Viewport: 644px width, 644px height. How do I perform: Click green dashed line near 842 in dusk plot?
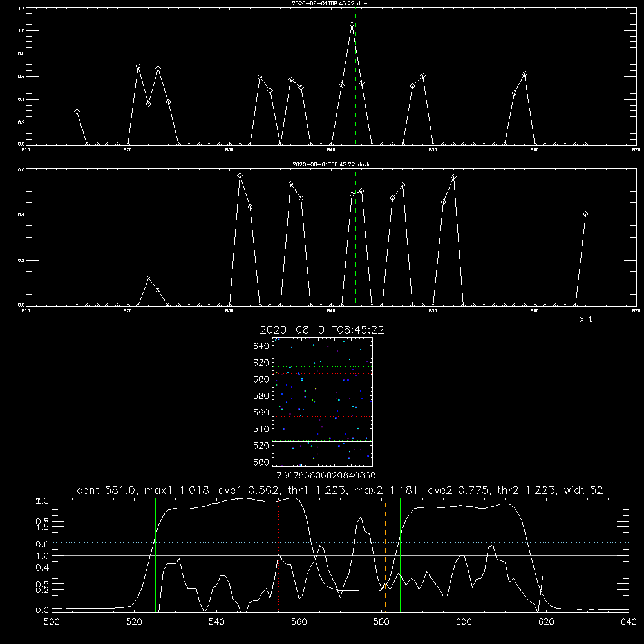(x=355, y=238)
